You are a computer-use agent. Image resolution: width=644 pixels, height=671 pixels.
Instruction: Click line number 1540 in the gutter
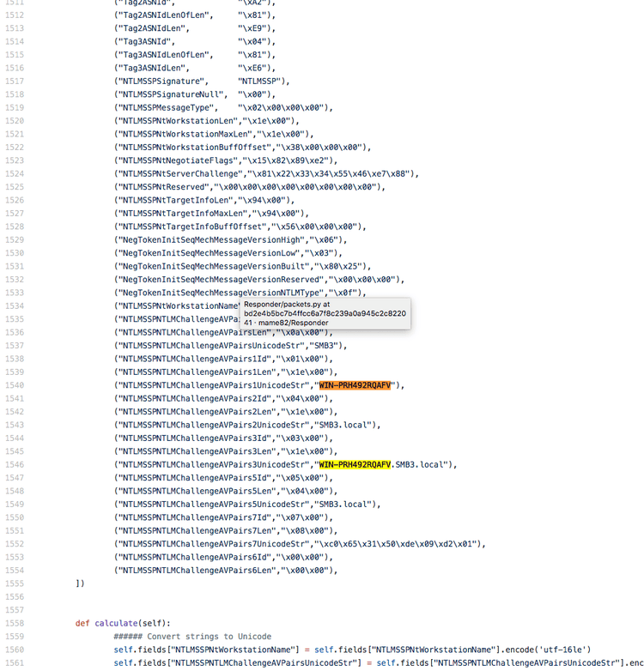[14, 385]
